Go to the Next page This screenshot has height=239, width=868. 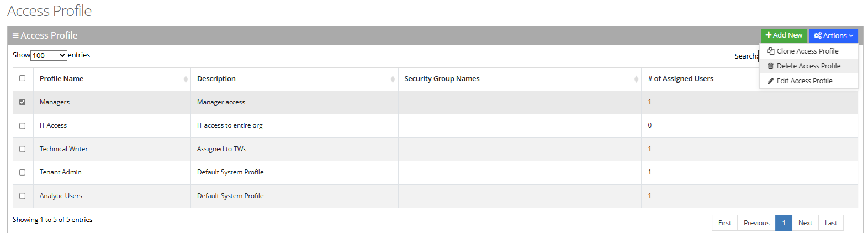tap(805, 223)
